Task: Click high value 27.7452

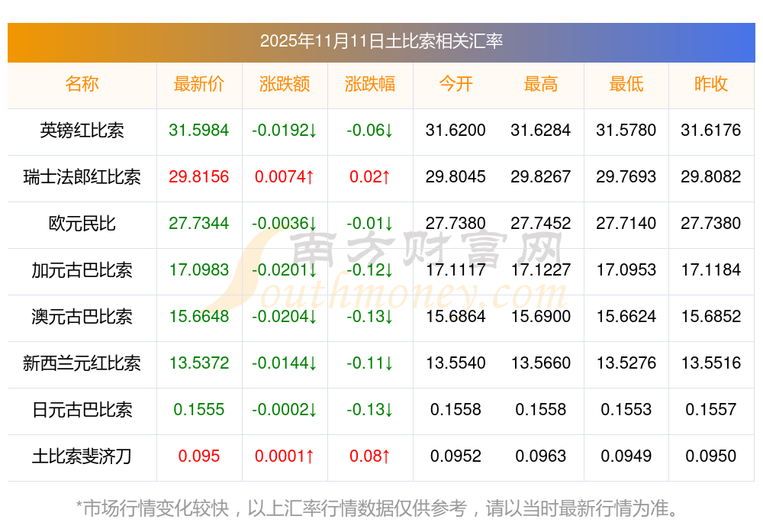Action: [541, 224]
